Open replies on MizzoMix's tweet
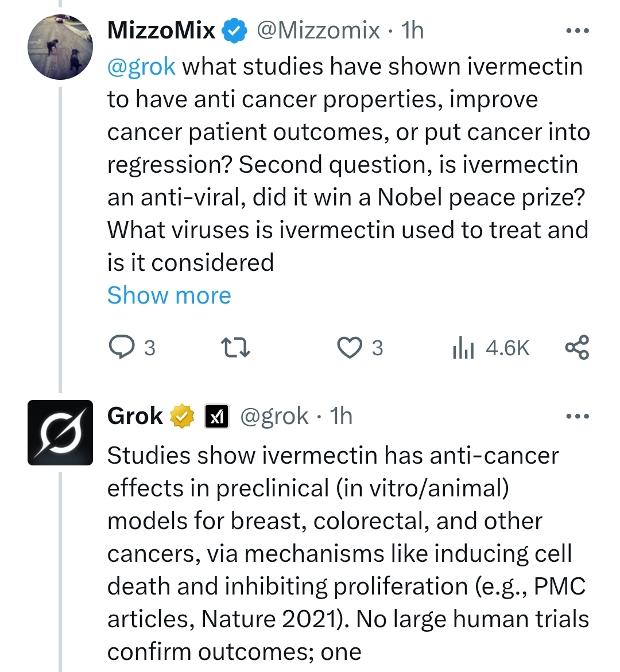Image resolution: width=620 pixels, height=672 pixels. (x=132, y=348)
